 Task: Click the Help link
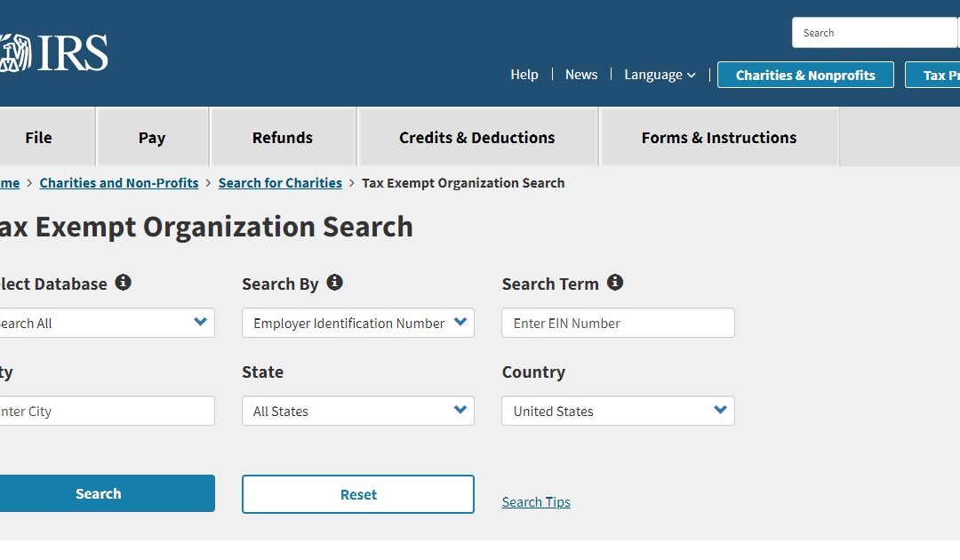point(524,75)
